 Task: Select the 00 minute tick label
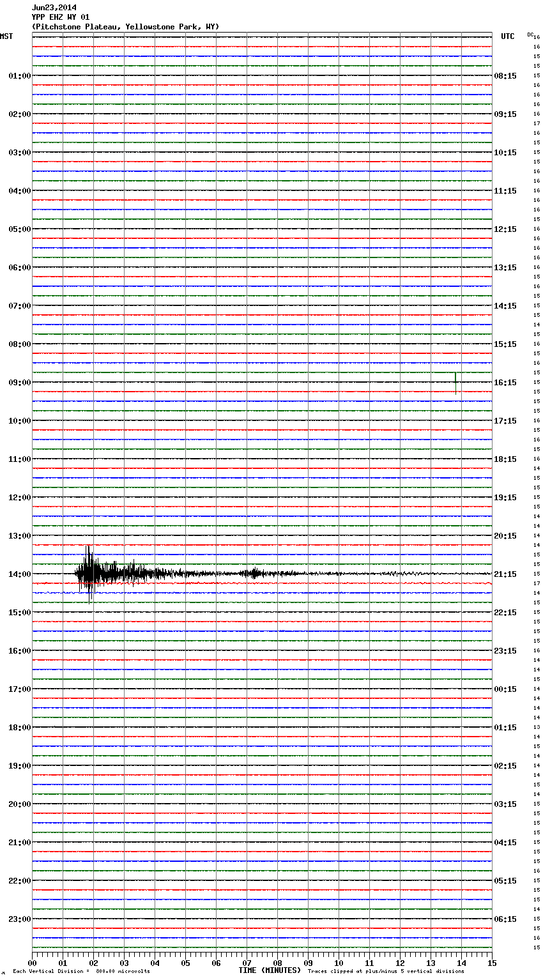pyautogui.click(x=32, y=963)
